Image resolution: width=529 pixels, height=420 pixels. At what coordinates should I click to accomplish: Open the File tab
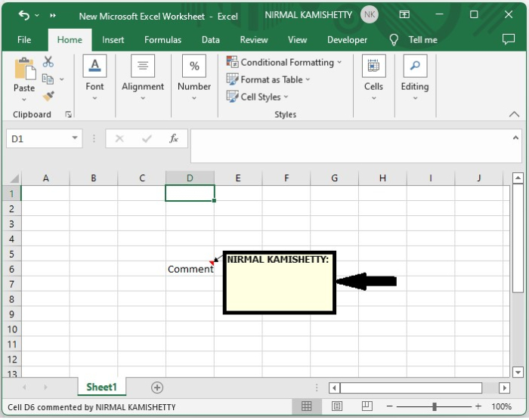coord(24,40)
